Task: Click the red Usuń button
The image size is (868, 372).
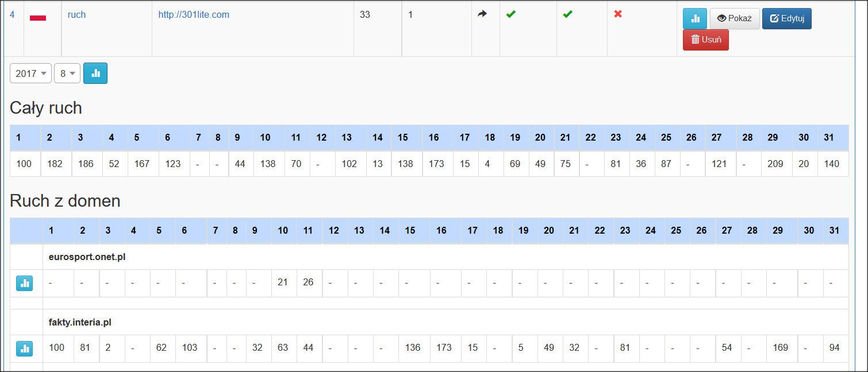Action: click(706, 40)
